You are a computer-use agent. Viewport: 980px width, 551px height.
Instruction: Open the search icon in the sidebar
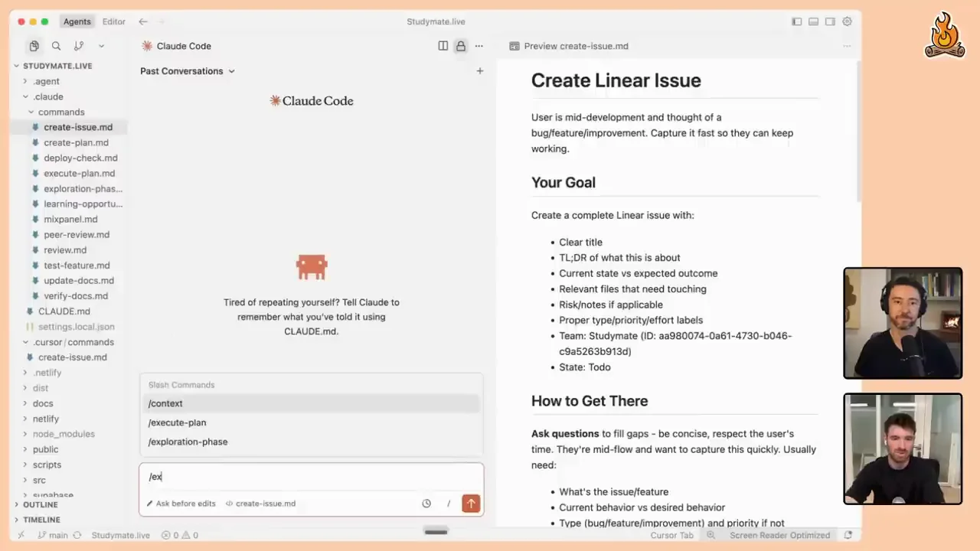[x=56, y=46]
